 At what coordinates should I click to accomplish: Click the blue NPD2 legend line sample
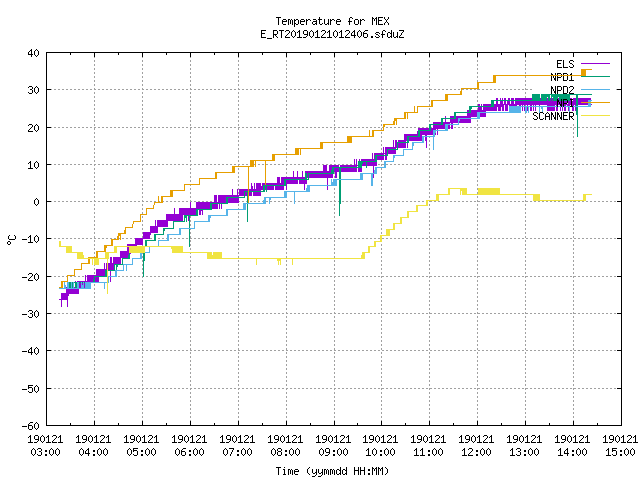pos(595,89)
